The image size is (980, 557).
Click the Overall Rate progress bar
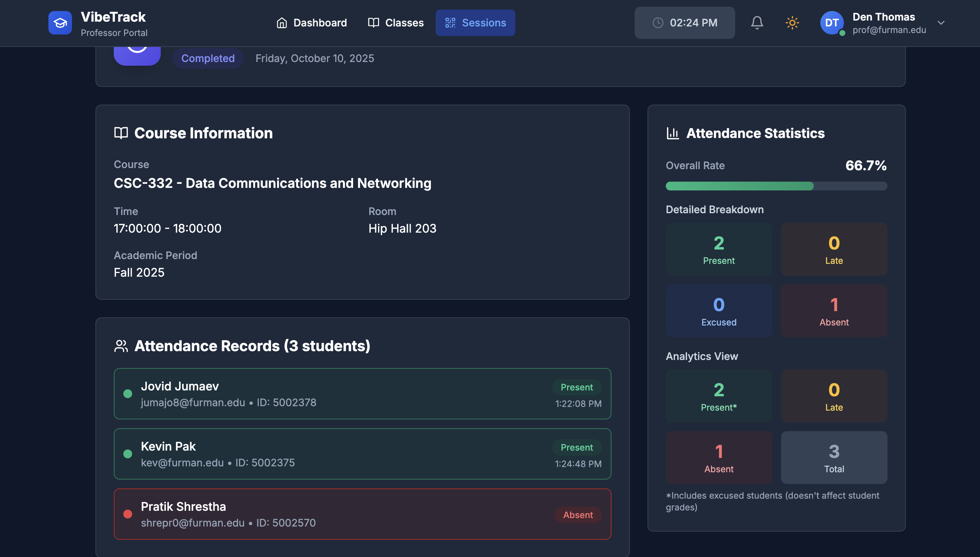776,186
